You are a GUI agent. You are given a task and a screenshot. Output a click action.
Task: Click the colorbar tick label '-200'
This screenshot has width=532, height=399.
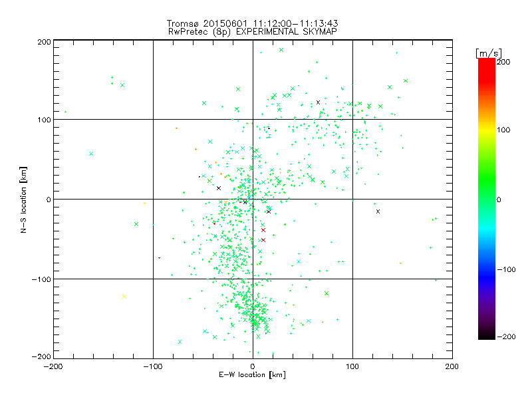coord(506,336)
